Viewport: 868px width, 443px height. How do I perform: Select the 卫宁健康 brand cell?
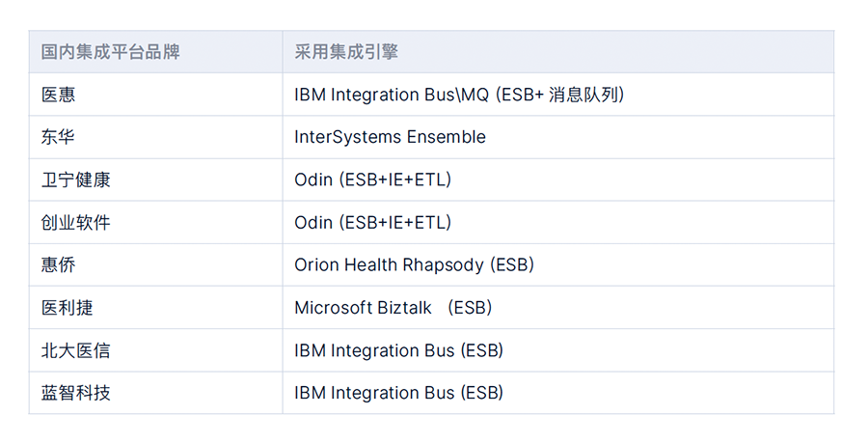point(155,180)
